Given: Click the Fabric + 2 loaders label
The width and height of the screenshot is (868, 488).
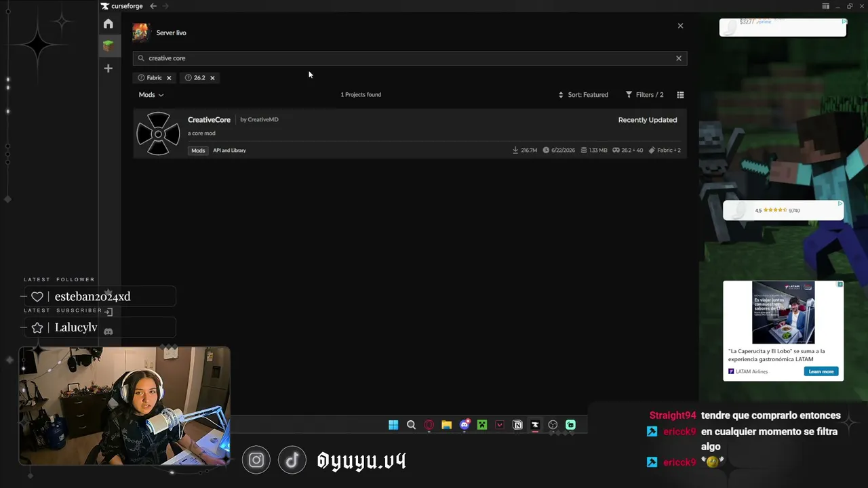Looking at the screenshot, I should 665,150.
